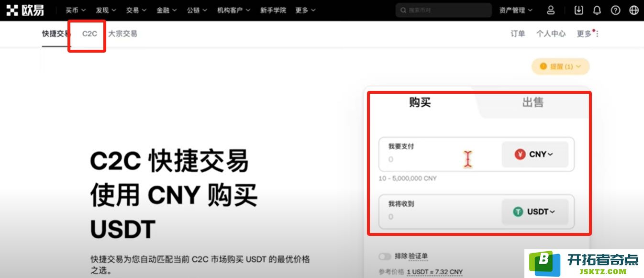Click the 搜索币对 search field

(x=444, y=10)
